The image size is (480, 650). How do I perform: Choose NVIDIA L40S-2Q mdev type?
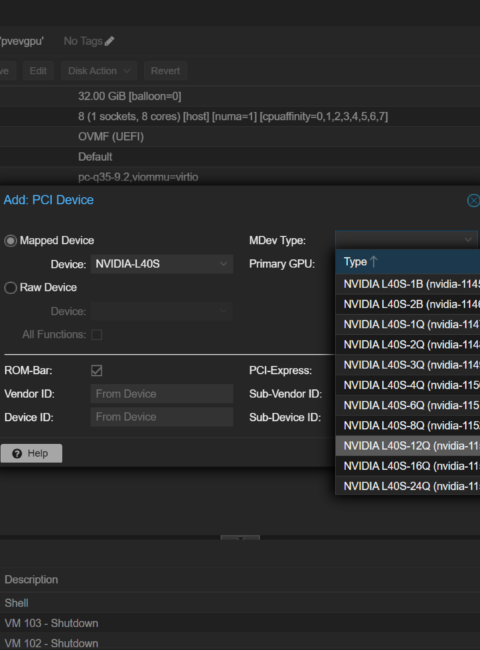407,345
